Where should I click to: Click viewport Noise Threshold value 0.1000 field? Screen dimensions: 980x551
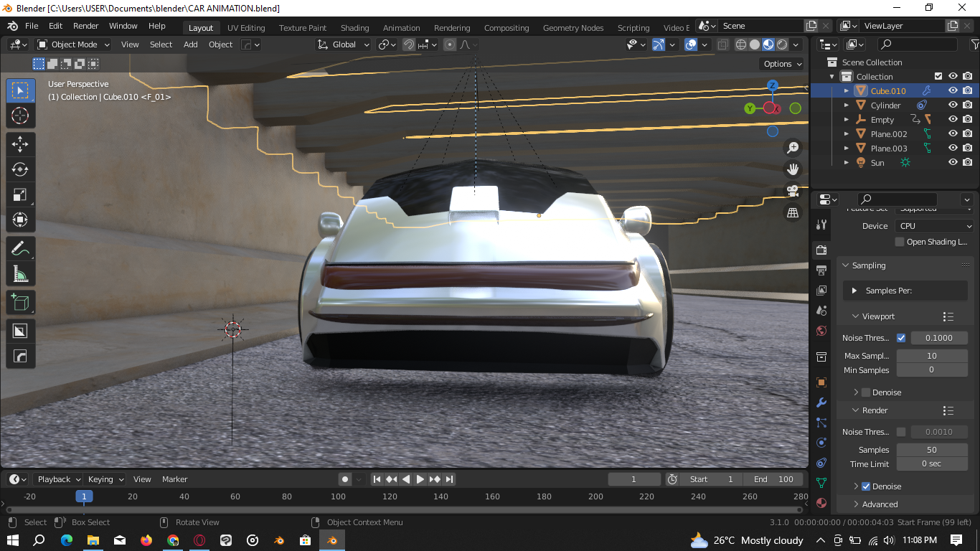[x=938, y=338]
